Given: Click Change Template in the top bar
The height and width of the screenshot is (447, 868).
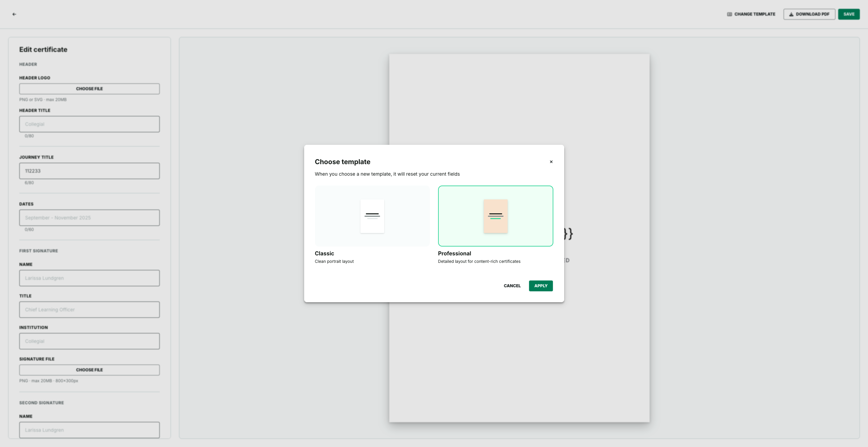Looking at the screenshot, I should tap(751, 14).
